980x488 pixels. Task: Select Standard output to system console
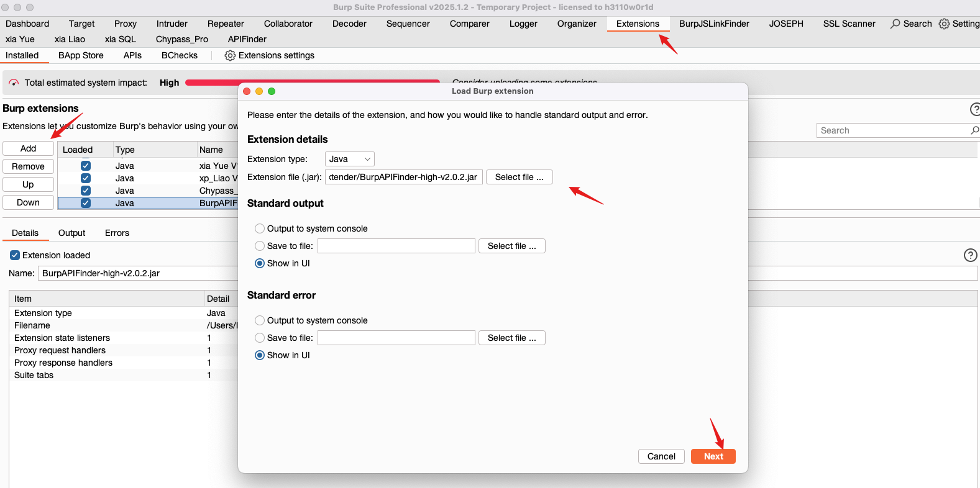[x=260, y=228]
